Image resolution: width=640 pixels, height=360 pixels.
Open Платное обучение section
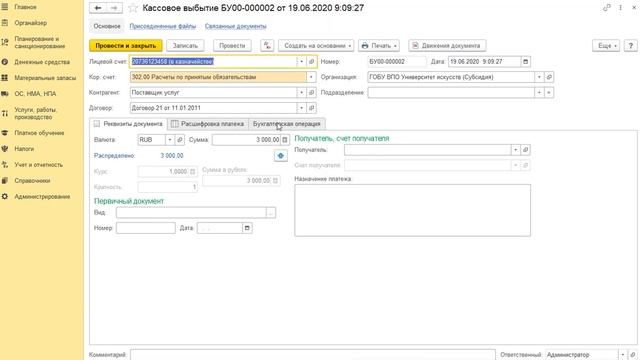39,133
